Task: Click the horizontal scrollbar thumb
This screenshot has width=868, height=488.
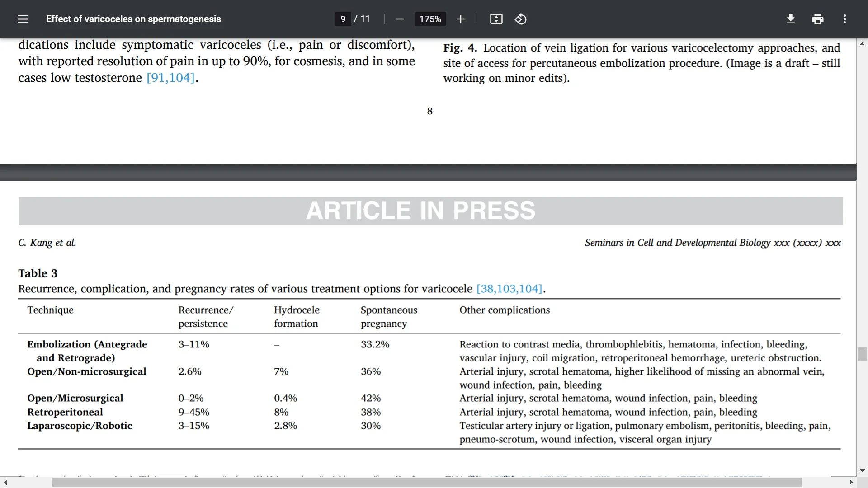Action: tap(427, 483)
